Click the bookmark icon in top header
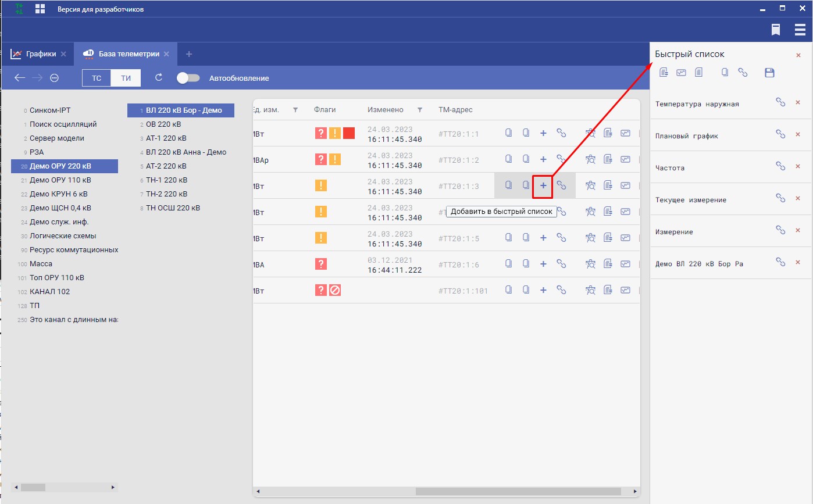The height and width of the screenshot is (504, 813). (x=776, y=30)
